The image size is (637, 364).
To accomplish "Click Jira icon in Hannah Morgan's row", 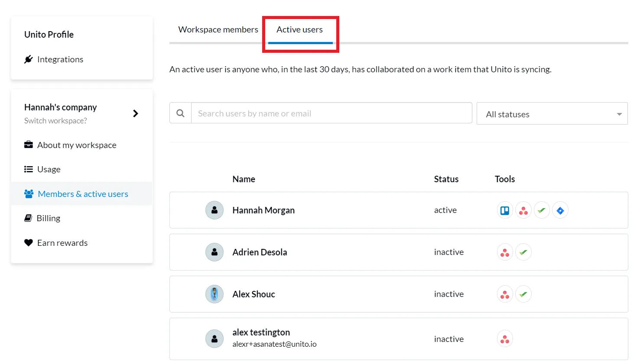I will (560, 210).
